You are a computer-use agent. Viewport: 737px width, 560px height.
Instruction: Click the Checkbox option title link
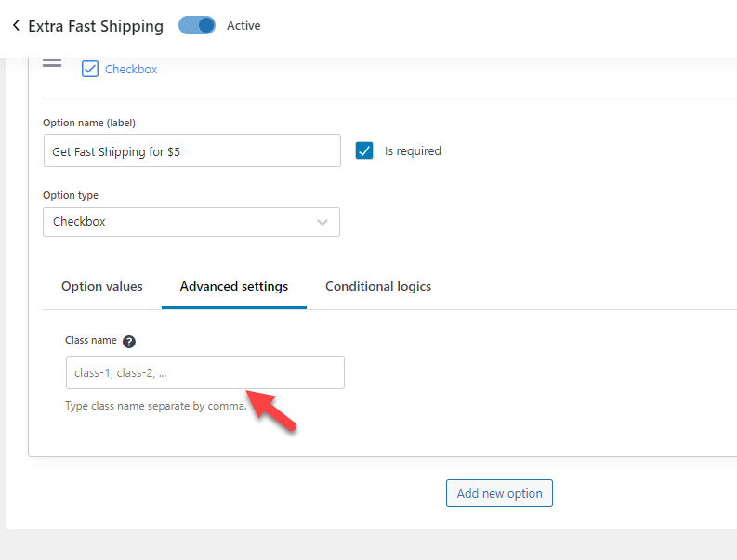coord(131,69)
